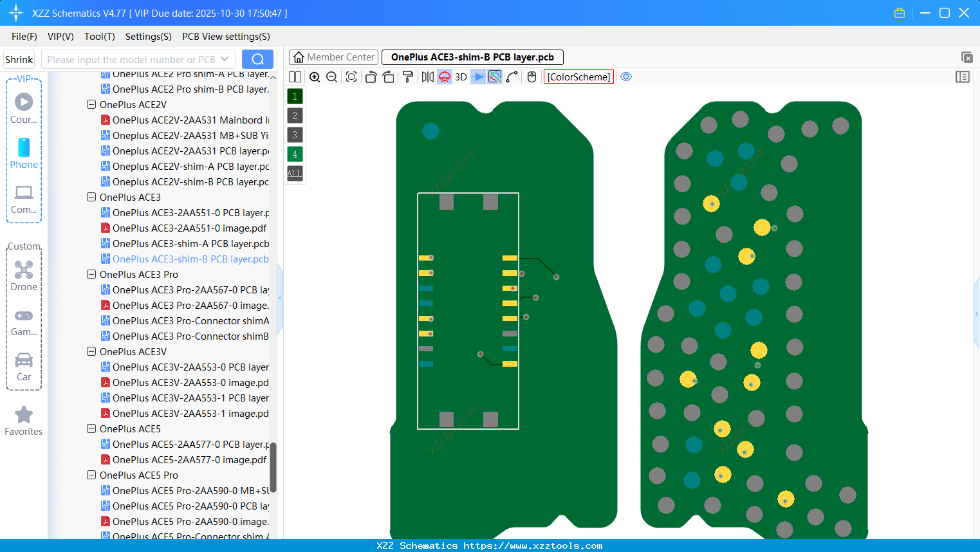
Task: Mirror flip the PCB view
Action: (x=427, y=77)
